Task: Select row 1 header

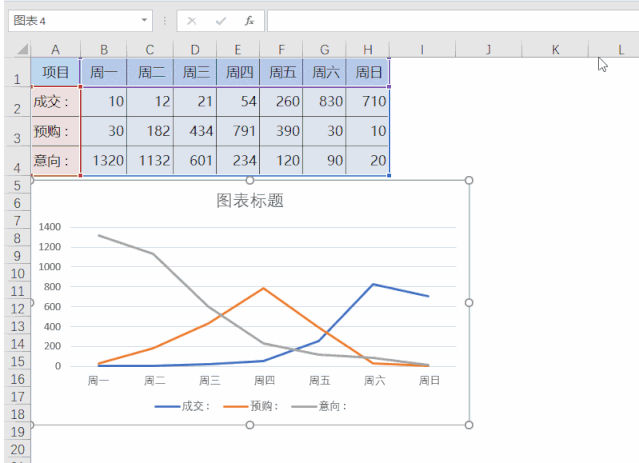Action: tap(17, 73)
